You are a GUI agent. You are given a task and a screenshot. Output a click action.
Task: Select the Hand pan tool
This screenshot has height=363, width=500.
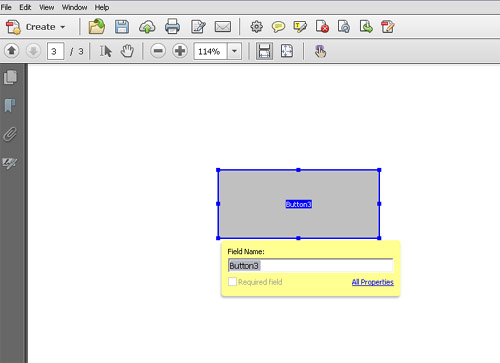(x=127, y=51)
